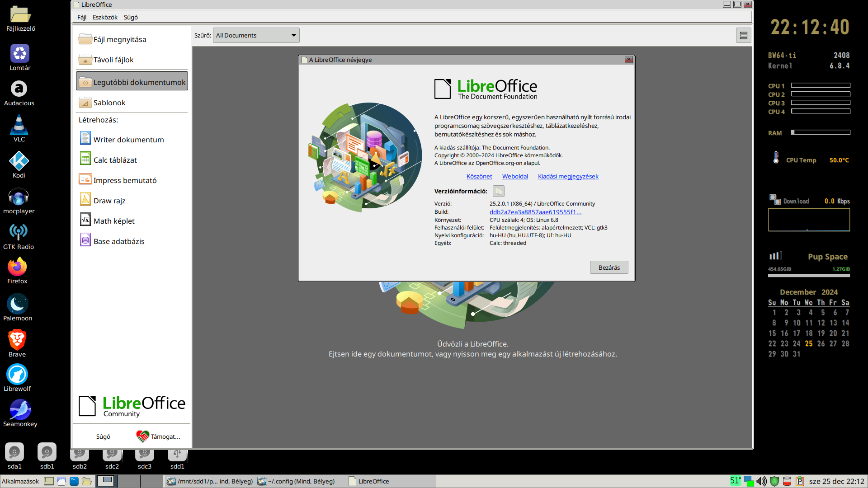Viewport: 868px width, 488px height.
Task: Launch Palemoon from the desktop
Action: click(x=18, y=308)
